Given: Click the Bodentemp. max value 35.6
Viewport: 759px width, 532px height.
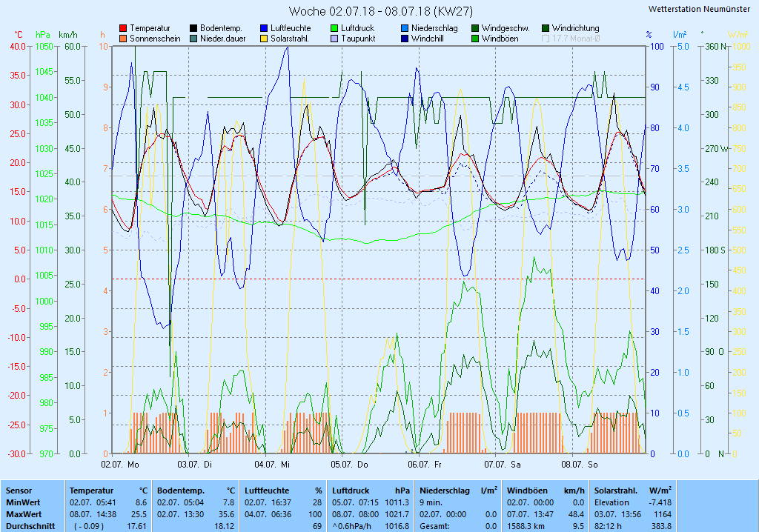Looking at the screenshot, I should (226, 514).
